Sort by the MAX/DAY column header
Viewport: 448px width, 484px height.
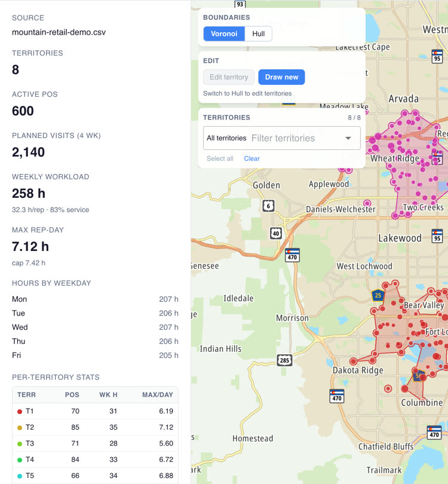(158, 395)
